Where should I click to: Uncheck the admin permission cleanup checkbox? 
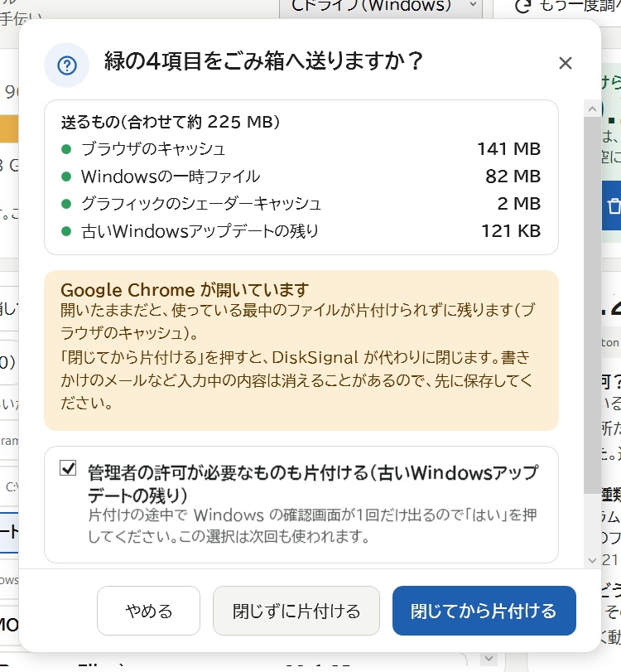68,468
